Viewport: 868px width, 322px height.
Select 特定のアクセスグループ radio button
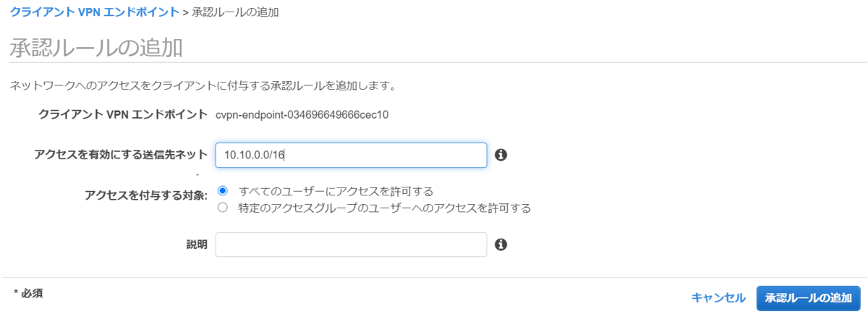(223, 208)
